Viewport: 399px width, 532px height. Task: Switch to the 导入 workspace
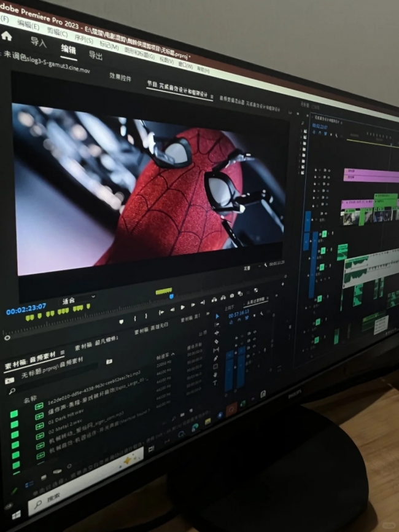point(39,42)
